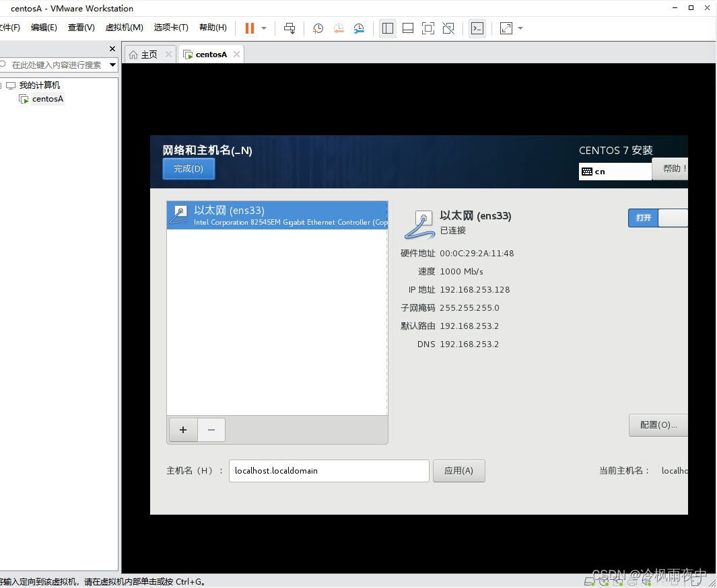The image size is (717, 588).
Task: Click the cn keyboard layout indicator
Action: (x=615, y=172)
